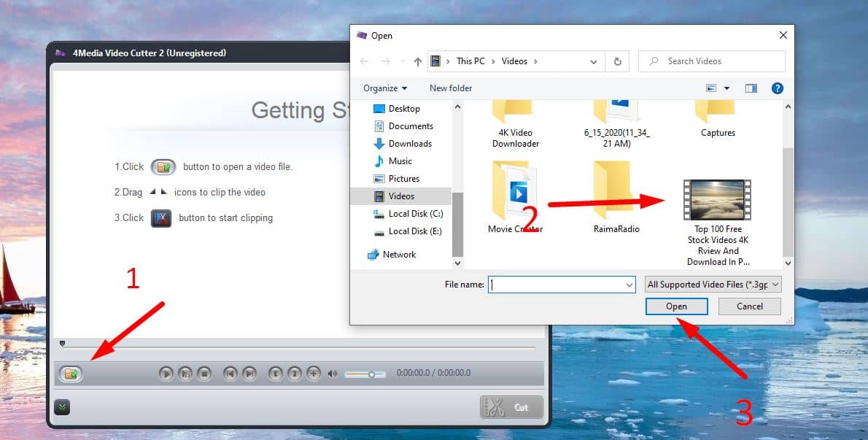Click the refresh button beside the address bar
The width and height of the screenshot is (868, 440).
coord(618,61)
